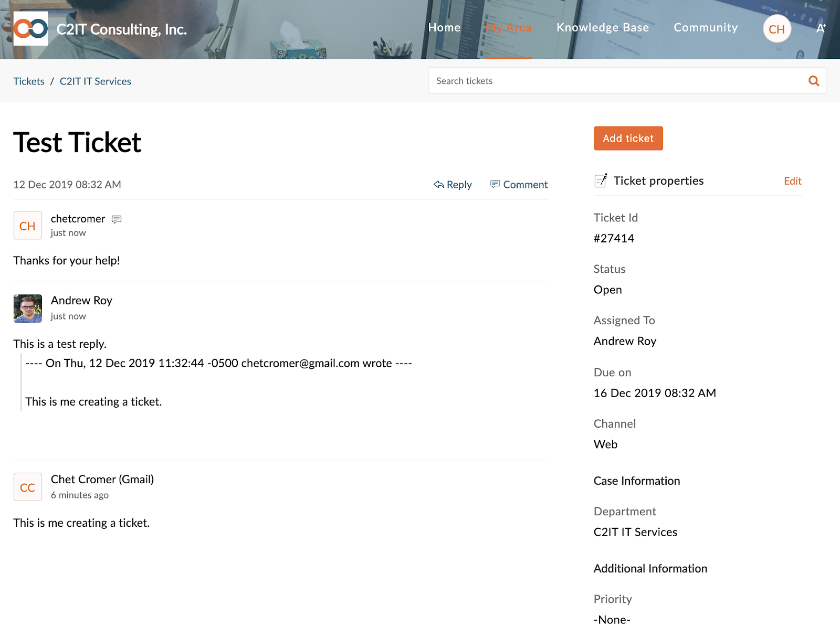Click the Add ticket button
Screen dimensions: 840x638
[628, 139]
